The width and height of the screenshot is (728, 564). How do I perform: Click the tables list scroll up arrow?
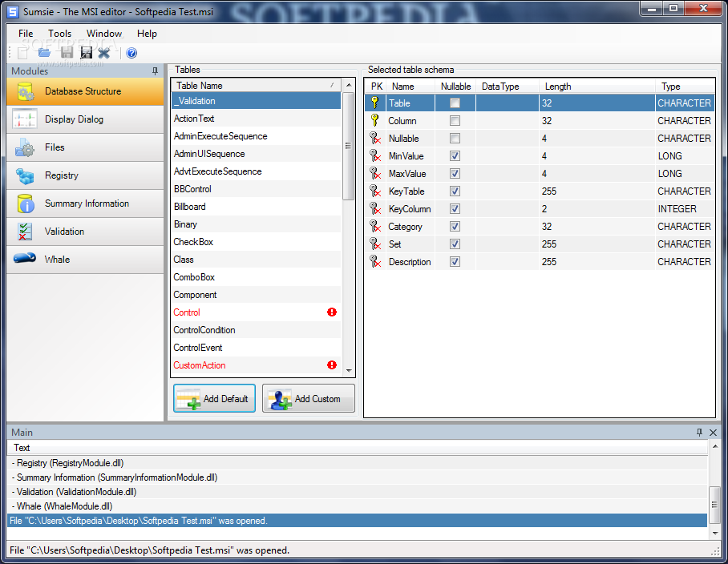coord(349,86)
